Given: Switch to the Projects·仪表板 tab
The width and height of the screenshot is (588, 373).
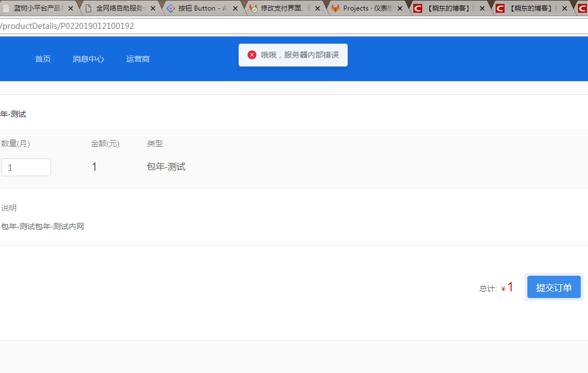Looking at the screenshot, I should 364,8.
